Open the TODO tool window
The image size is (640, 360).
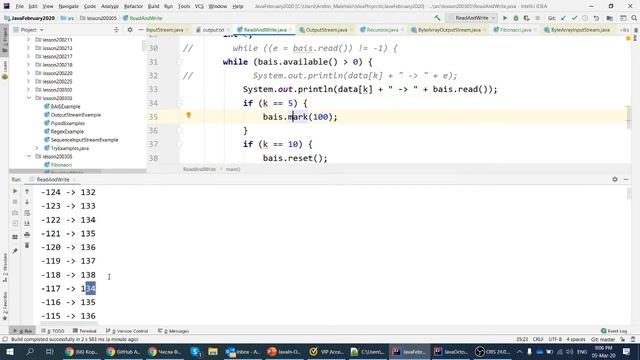(53, 331)
